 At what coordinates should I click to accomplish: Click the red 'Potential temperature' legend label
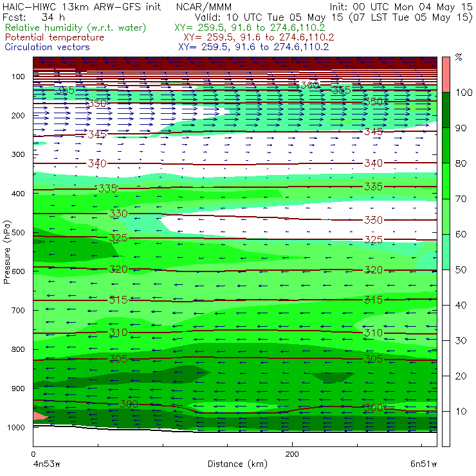54,37
